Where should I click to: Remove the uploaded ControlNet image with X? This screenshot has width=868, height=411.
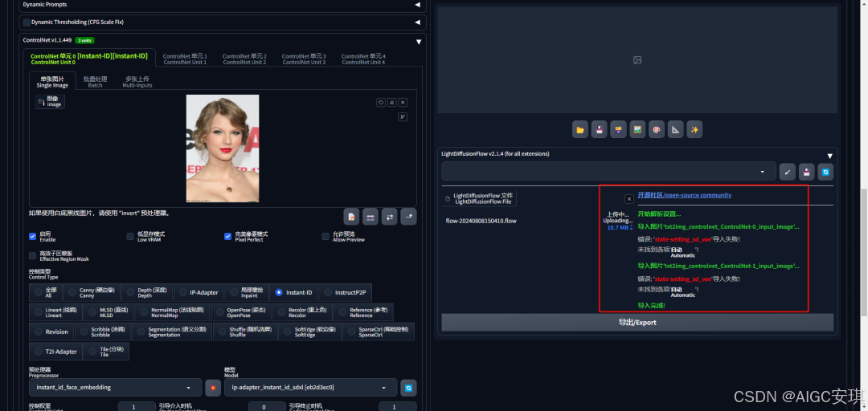pos(403,102)
